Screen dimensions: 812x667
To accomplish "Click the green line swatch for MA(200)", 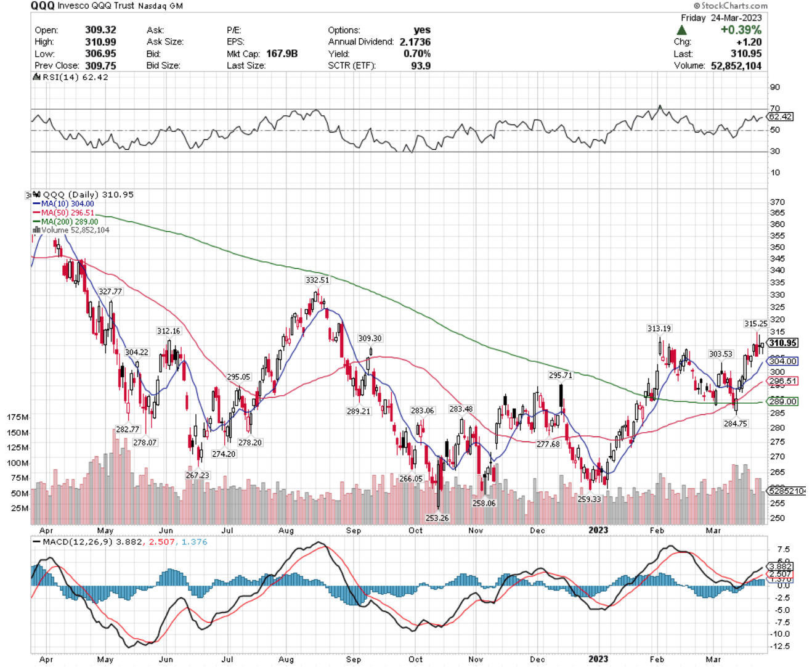I will pyautogui.click(x=36, y=222).
